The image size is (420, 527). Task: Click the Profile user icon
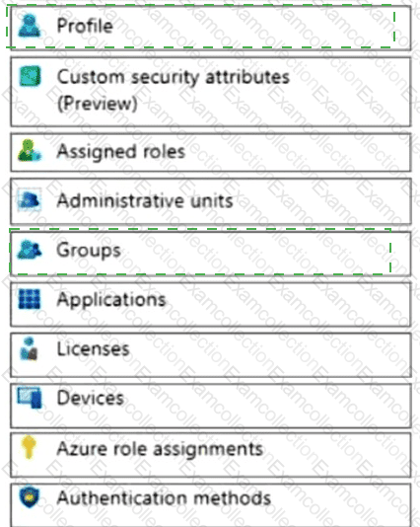[x=30, y=26]
